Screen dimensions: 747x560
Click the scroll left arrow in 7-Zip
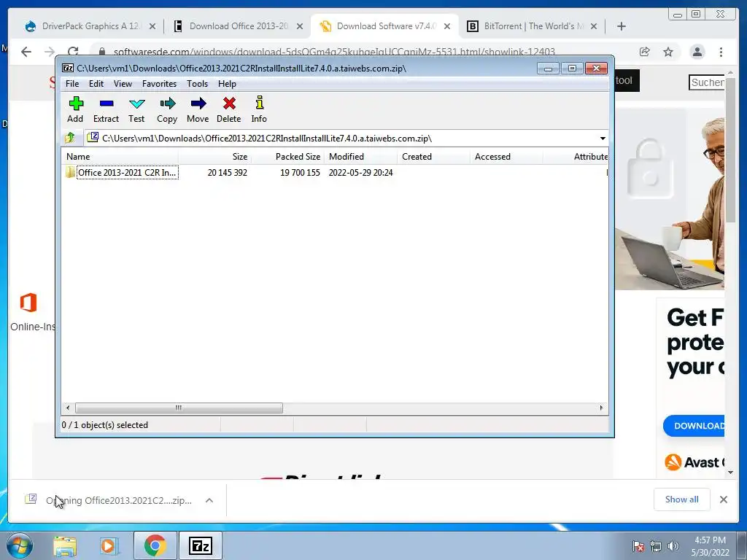click(68, 408)
